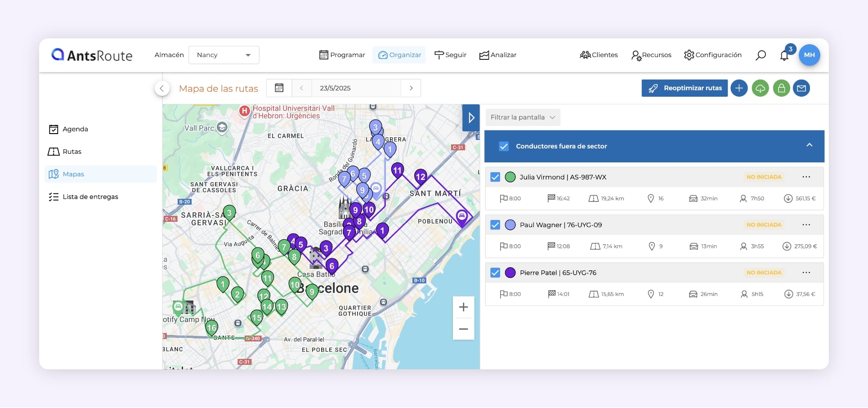Screen dimensions: 868x408
Task: Open the notifications bell
Action: (x=784, y=55)
